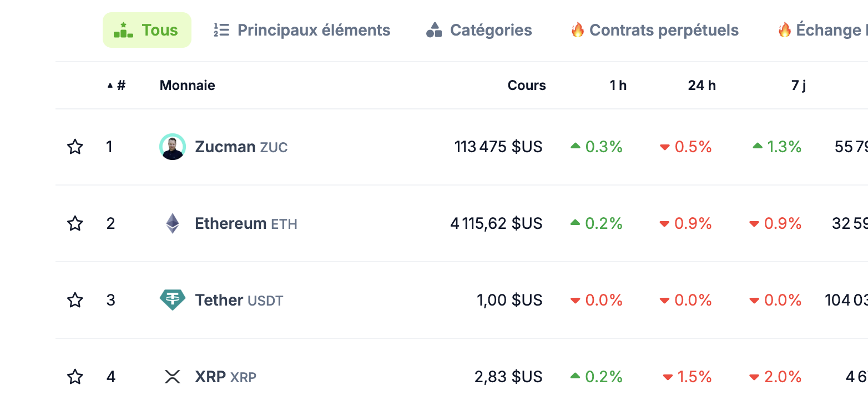Switch to Principaux éléments tab
Viewport: 868px width, 410px height.
(x=302, y=30)
